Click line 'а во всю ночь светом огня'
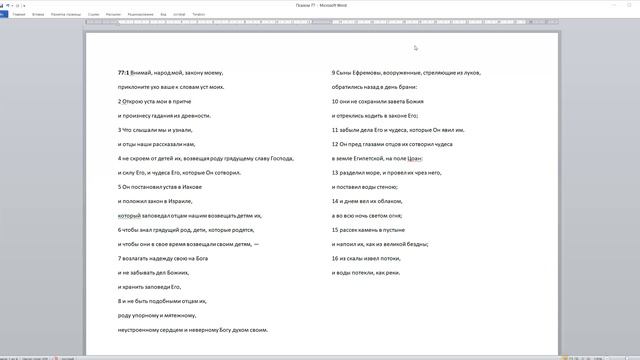640x360 pixels. click(367, 216)
